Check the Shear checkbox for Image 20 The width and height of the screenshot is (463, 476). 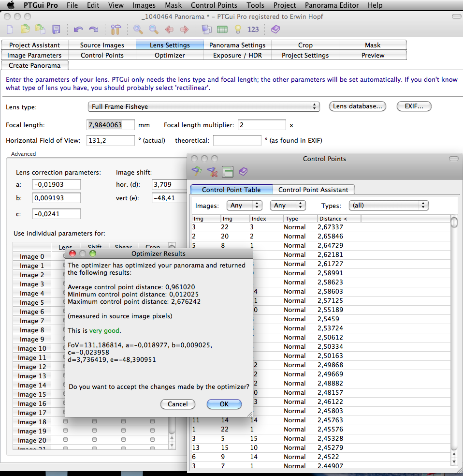[123, 440]
